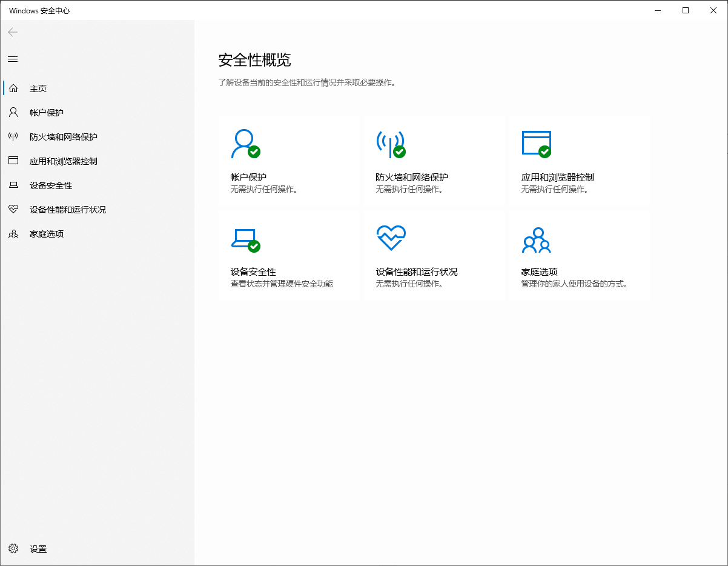Open the large 帐户保护 person tile icon
Image resolution: width=728 pixels, height=566 pixels.
click(245, 144)
